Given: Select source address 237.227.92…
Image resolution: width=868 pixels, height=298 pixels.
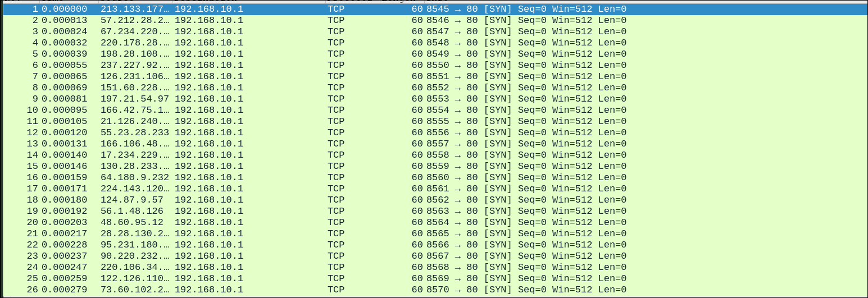Looking at the screenshot, I should [x=135, y=65].
